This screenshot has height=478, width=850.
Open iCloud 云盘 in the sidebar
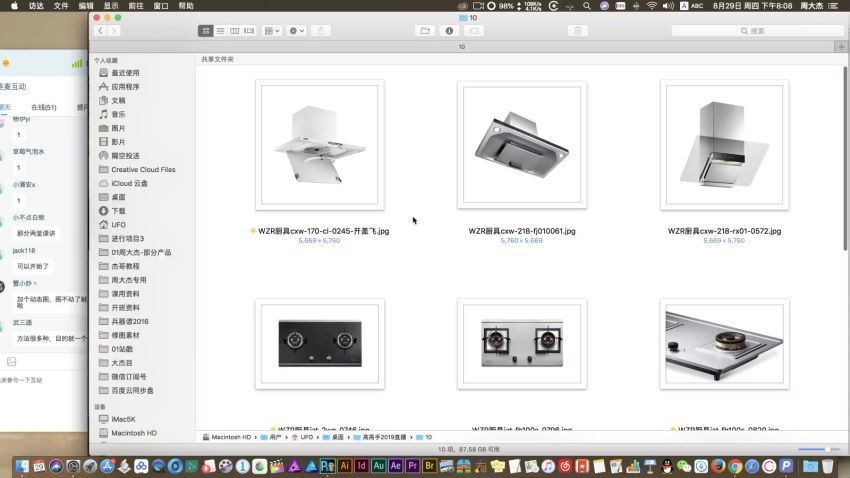pos(129,183)
